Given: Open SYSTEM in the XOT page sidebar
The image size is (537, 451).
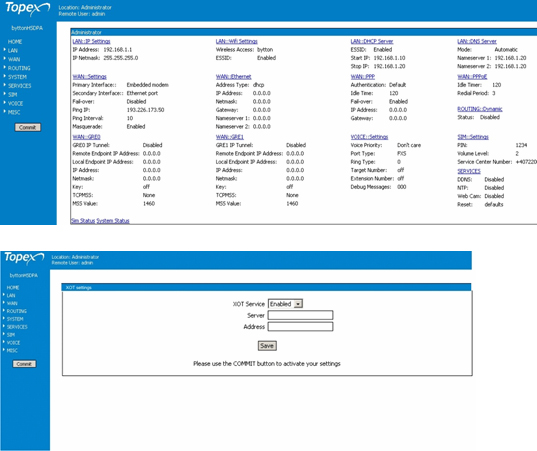Looking at the screenshot, I should pos(15,319).
